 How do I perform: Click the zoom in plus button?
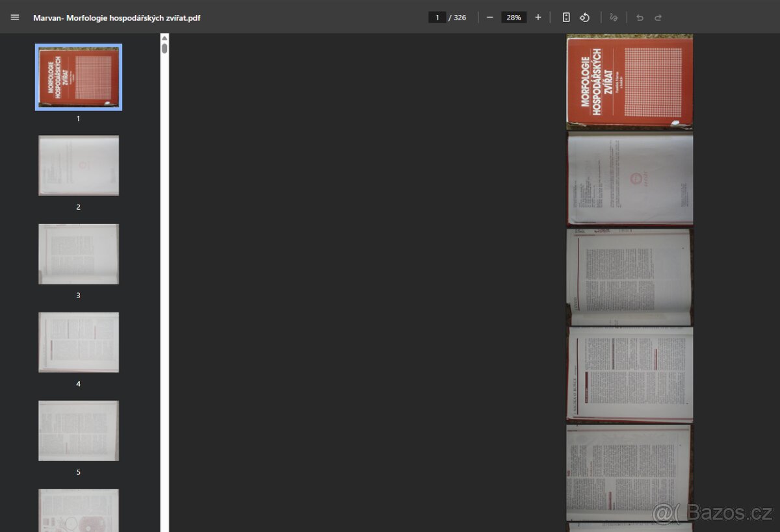point(538,18)
